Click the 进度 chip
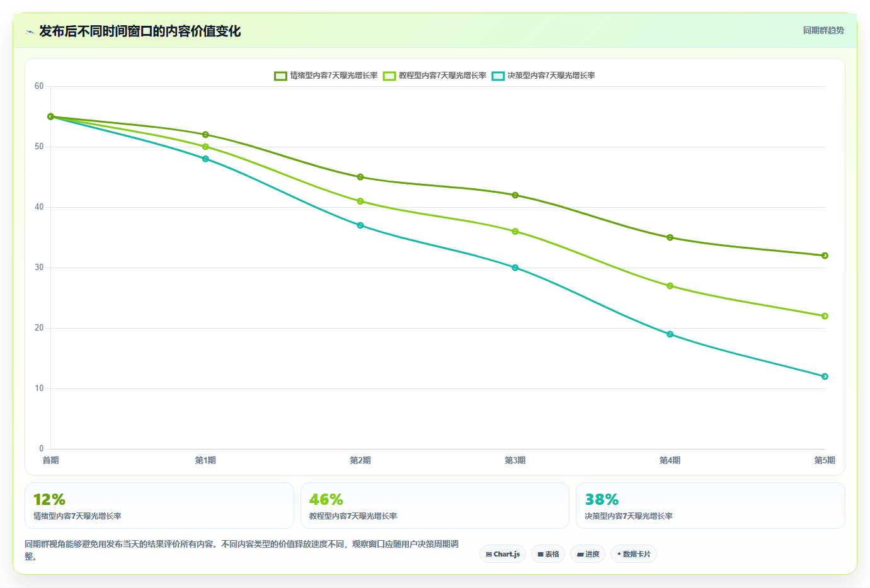 pyautogui.click(x=588, y=554)
